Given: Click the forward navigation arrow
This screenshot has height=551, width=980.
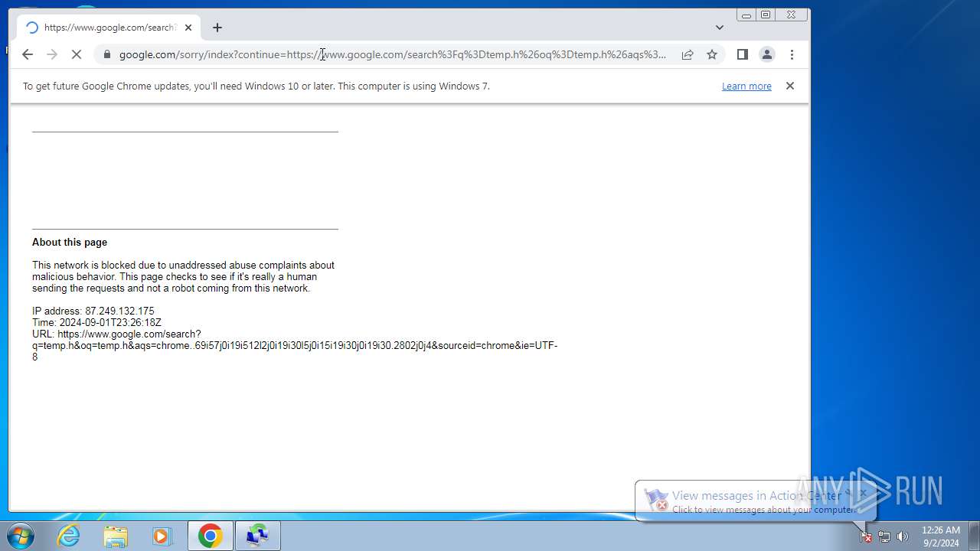Looking at the screenshot, I should click(52, 54).
